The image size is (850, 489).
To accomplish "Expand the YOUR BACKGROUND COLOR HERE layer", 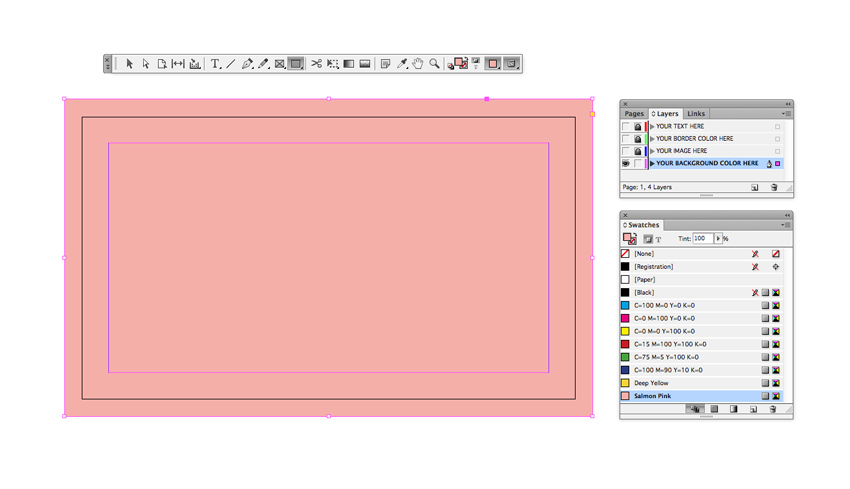I will (652, 163).
